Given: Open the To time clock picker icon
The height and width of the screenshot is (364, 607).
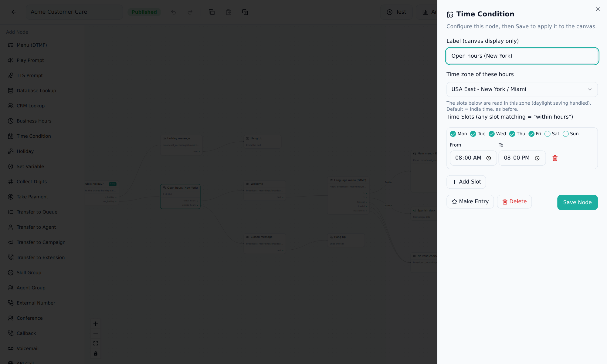Looking at the screenshot, I should coord(537,158).
